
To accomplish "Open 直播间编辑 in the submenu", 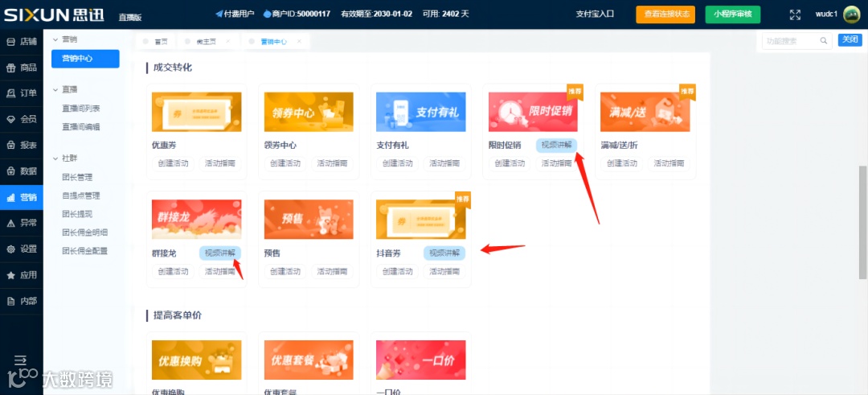I will pyautogui.click(x=81, y=127).
